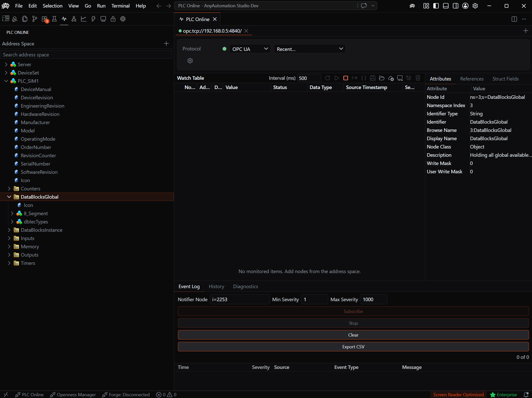Open connection settings gear under Protocol

click(x=190, y=61)
